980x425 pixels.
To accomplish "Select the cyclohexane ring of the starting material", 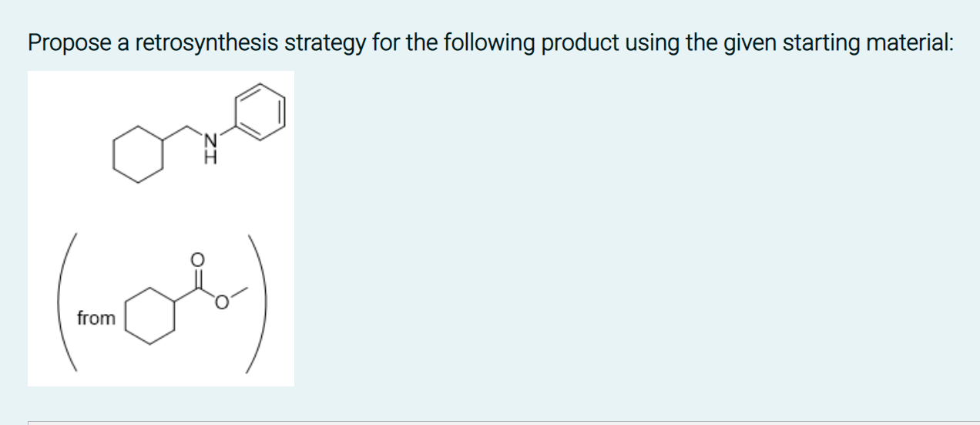I will 152,317.
